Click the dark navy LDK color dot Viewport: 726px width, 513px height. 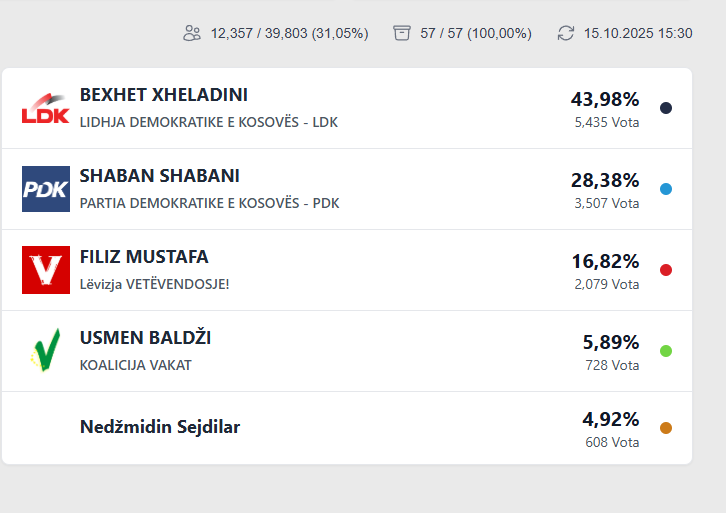pyautogui.click(x=666, y=108)
